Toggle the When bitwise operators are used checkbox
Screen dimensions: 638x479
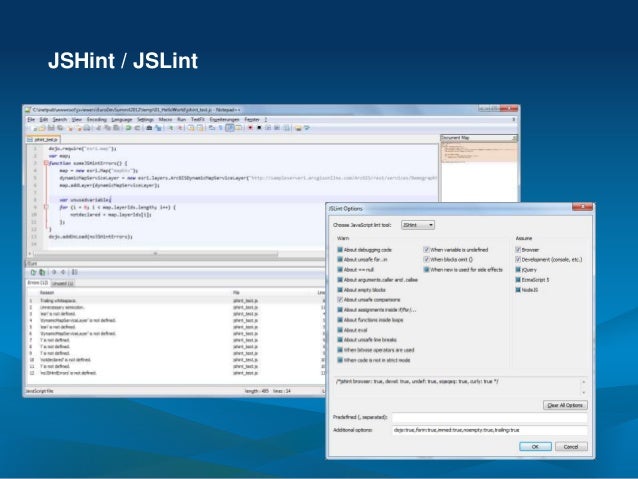(x=340, y=350)
